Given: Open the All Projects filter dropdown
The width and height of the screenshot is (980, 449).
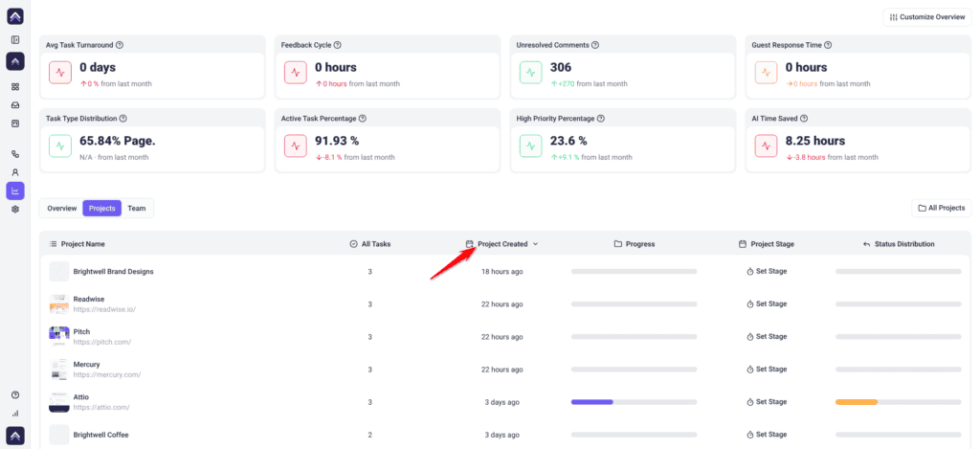Looking at the screenshot, I should pyautogui.click(x=942, y=208).
